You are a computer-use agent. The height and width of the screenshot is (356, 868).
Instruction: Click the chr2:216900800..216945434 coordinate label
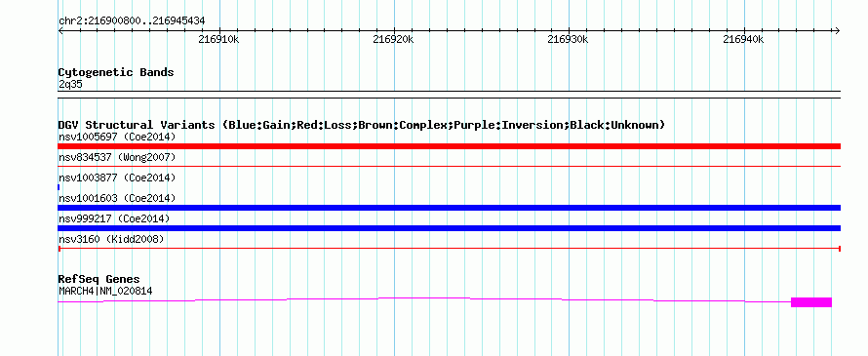[132, 21]
